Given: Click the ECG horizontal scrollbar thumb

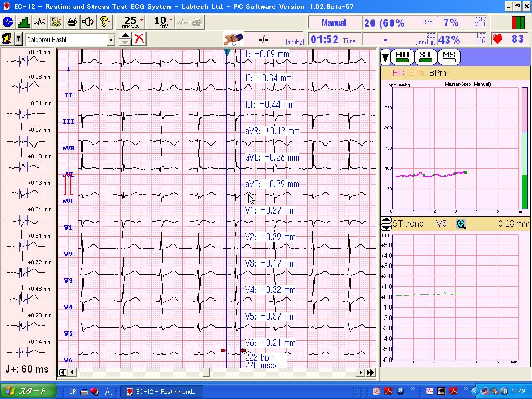Looking at the screenshot, I should tap(206, 372).
